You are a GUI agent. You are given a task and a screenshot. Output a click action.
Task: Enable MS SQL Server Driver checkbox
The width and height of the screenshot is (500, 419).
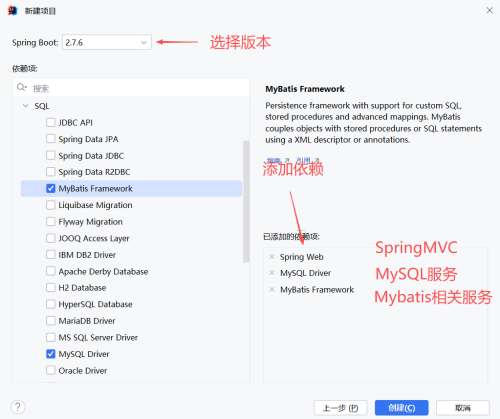pos(51,337)
